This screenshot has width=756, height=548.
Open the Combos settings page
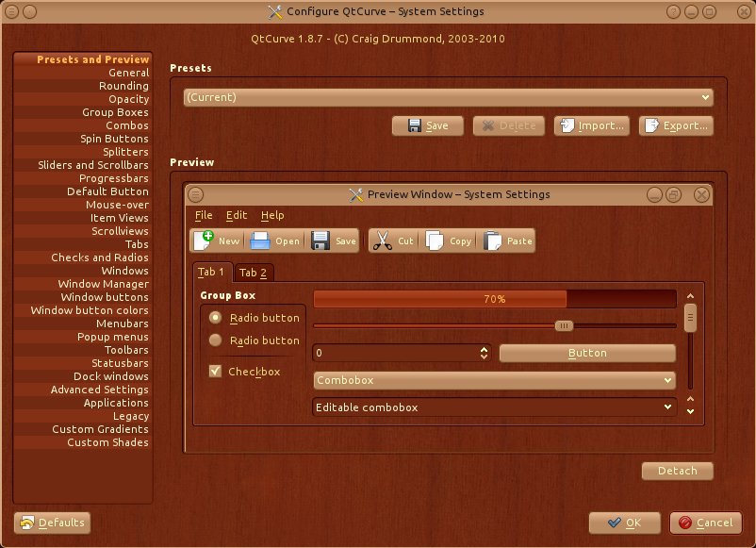pyautogui.click(x=83, y=125)
